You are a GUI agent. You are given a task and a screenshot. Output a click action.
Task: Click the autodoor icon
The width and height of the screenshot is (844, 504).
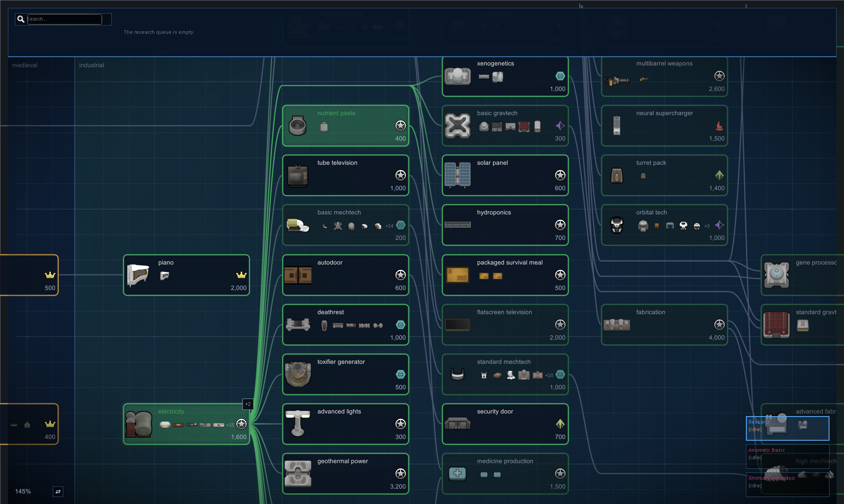coord(298,276)
